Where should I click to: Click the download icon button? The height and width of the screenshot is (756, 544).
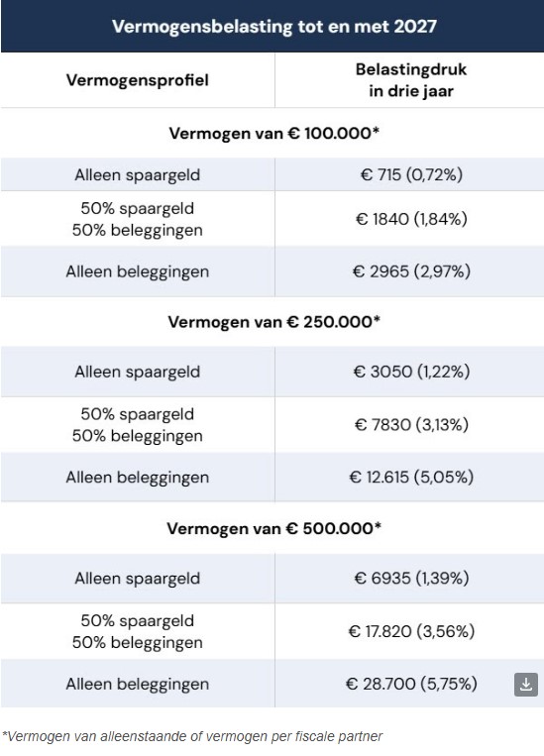click(526, 685)
